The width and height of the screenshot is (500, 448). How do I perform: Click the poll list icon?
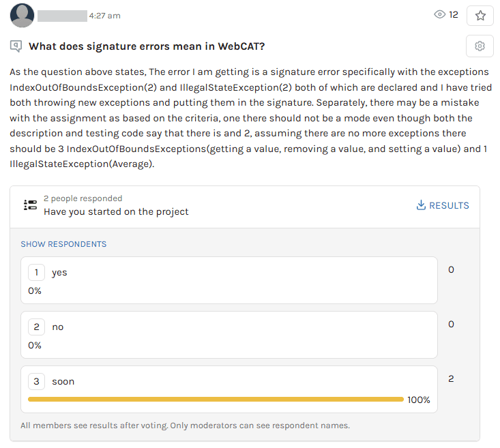[x=30, y=205]
